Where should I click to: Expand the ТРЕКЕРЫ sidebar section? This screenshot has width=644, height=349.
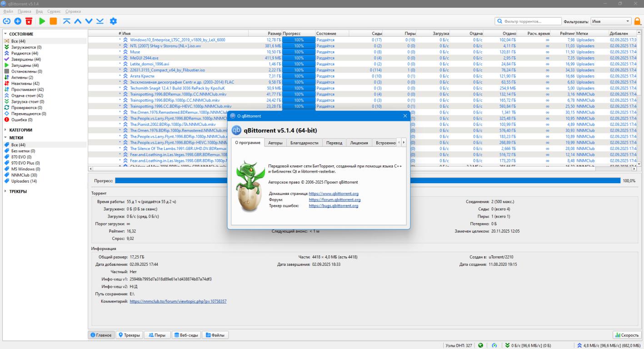pos(5,191)
